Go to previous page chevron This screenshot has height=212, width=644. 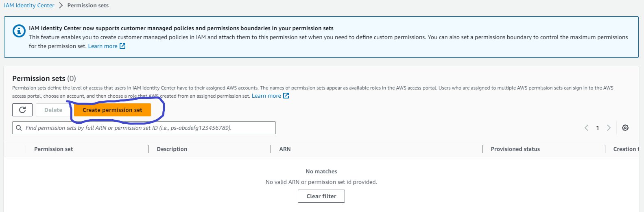click(x=586, y=128)
